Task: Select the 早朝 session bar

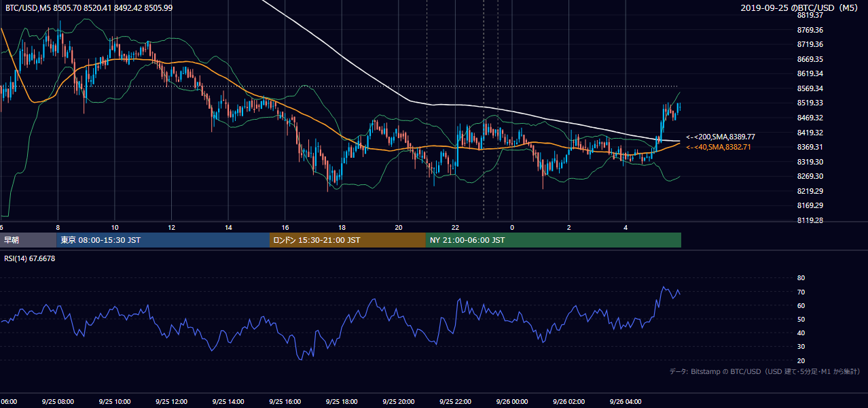Action: [29, 240]
